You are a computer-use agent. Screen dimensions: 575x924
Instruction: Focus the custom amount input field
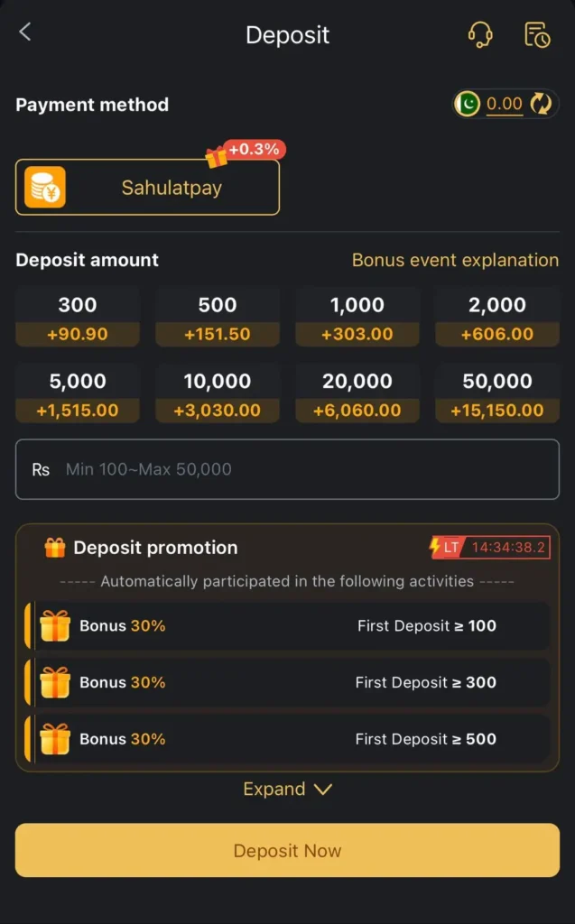287,469
